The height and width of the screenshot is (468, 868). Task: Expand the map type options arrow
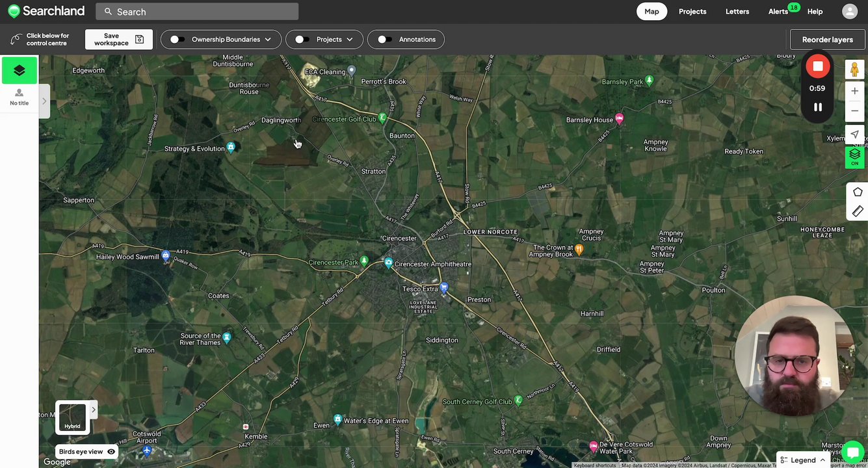point(93,409)
